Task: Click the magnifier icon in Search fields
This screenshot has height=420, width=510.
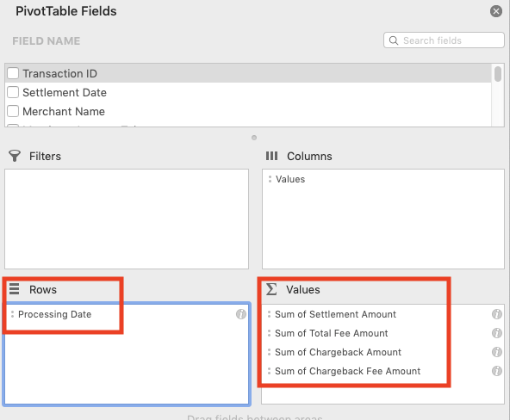Action: (x=394, y=40)
